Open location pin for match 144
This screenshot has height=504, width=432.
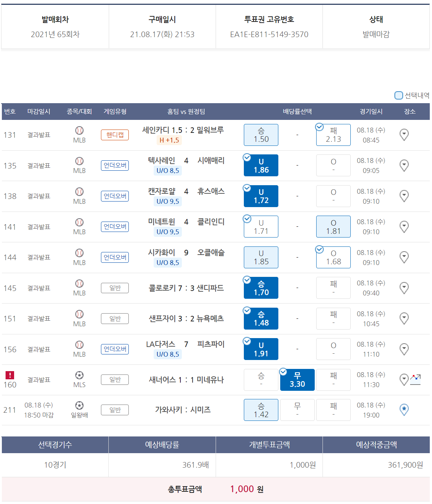tap(404, 257)
